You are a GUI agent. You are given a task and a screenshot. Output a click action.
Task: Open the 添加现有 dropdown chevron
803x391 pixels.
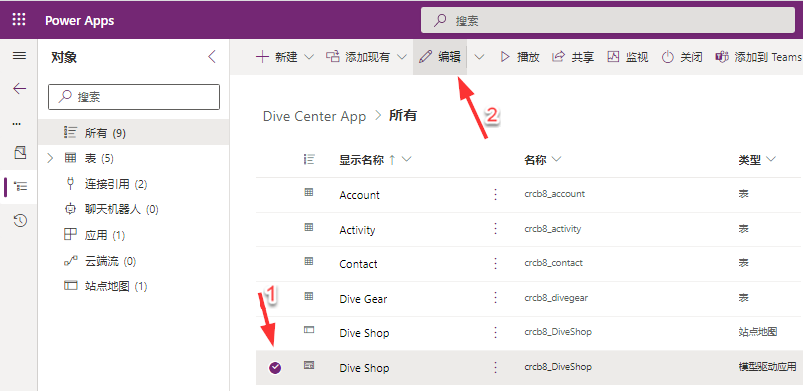tap(402, 57)
